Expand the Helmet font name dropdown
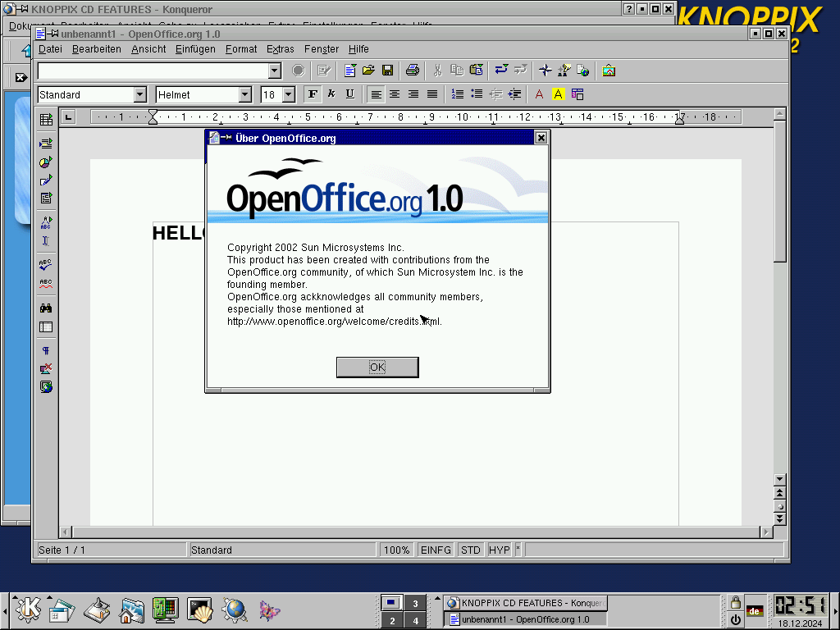The height and width of the screenshot is (630, 840). click(x=244, y=95)
